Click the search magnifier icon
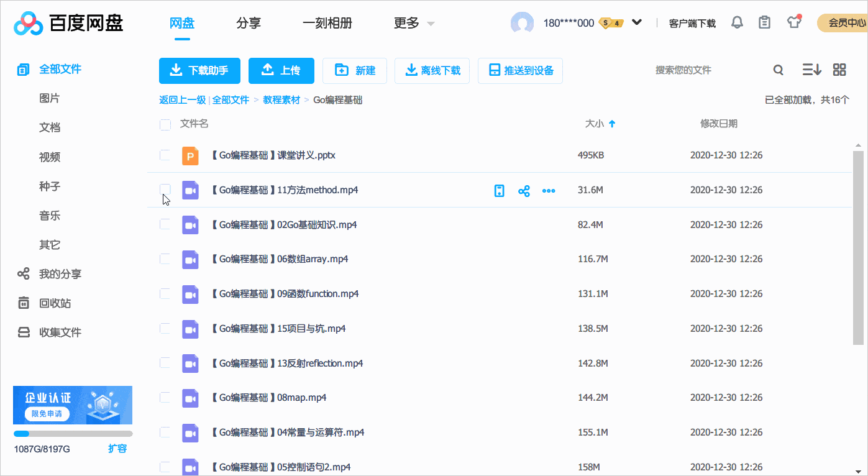 coord(778,70)
